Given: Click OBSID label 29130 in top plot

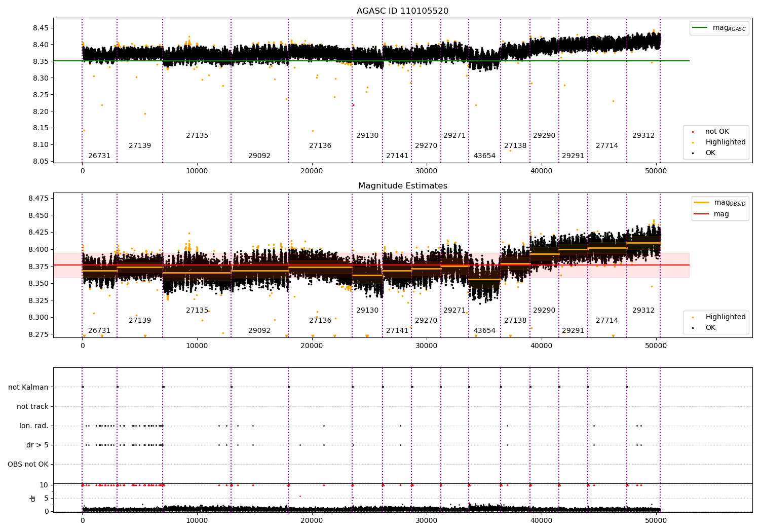Looking at the screenshot, I should click(367, 135).
